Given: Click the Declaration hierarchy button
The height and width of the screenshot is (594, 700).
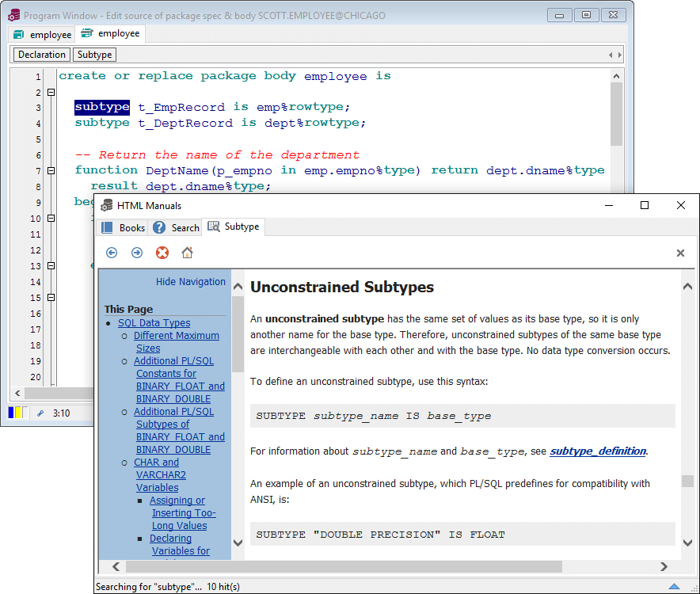Looking at the screenshot, I should (42, 55).
